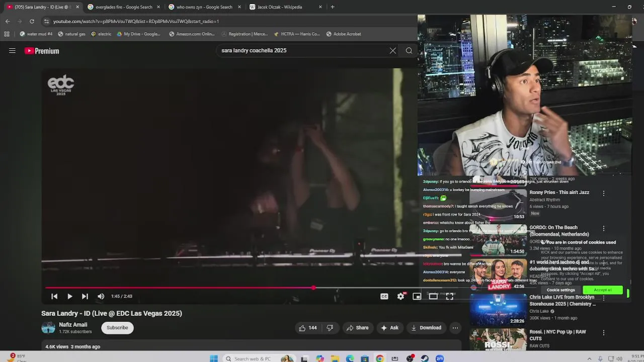Click the Ask AI button
Screen dimensions: 644x362
click(x=390, y=328)
